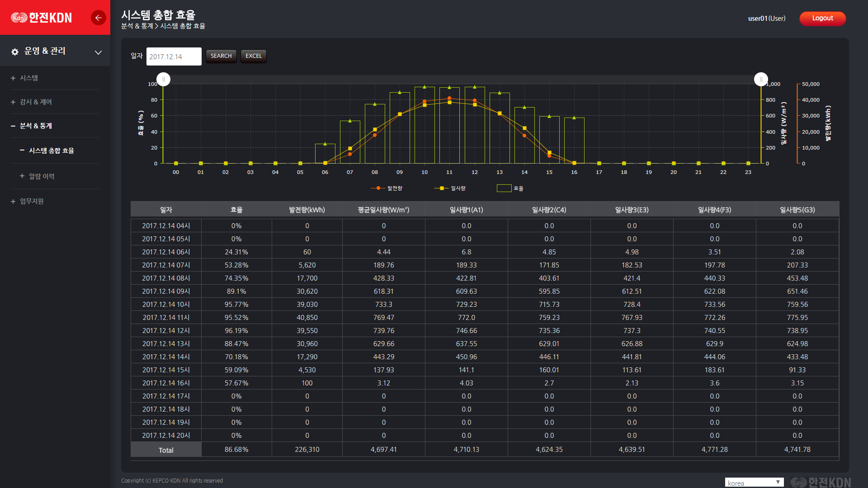Click the 평균일사량(W/m²) column header
Viewport: 868px width, 488px height.
click(384, 210)
